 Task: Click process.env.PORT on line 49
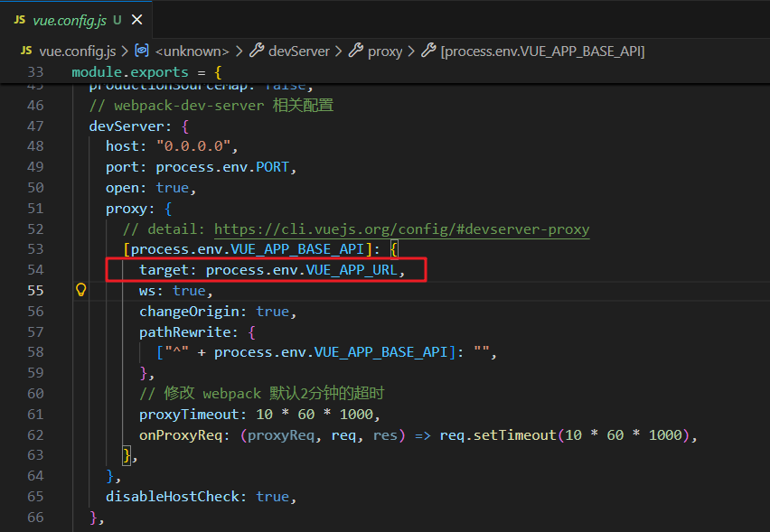222,167
